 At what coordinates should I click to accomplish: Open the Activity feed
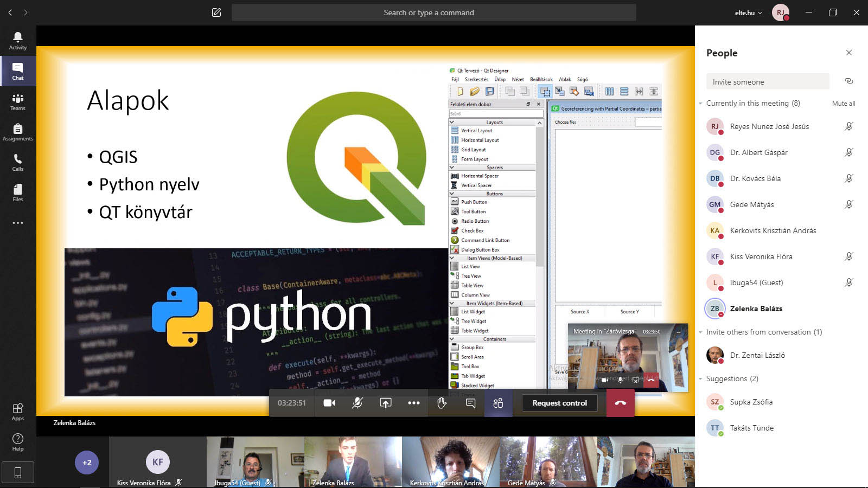click(18, 41)
